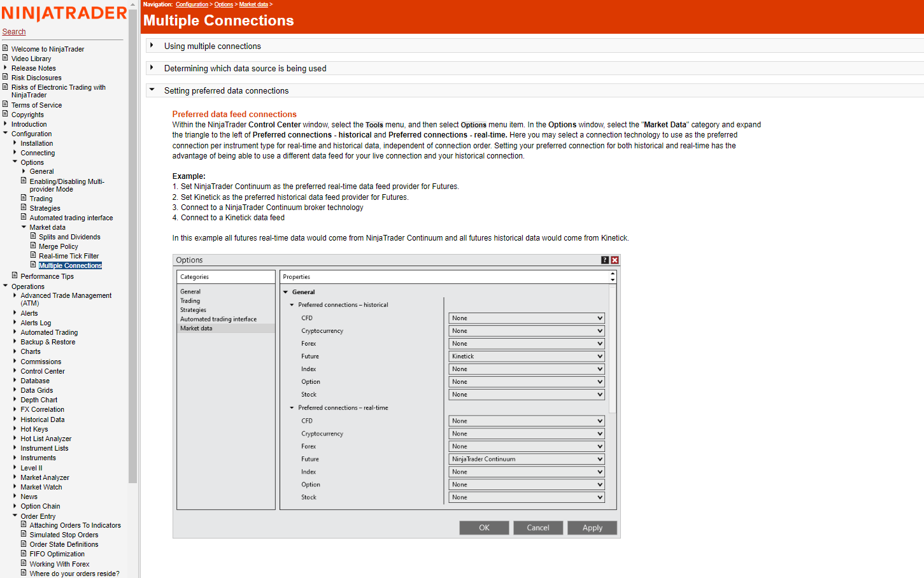The width and height of the screenshot is (924, 578).
Task: Select the Trading category in Options
Action: click(x=190, y=301)
